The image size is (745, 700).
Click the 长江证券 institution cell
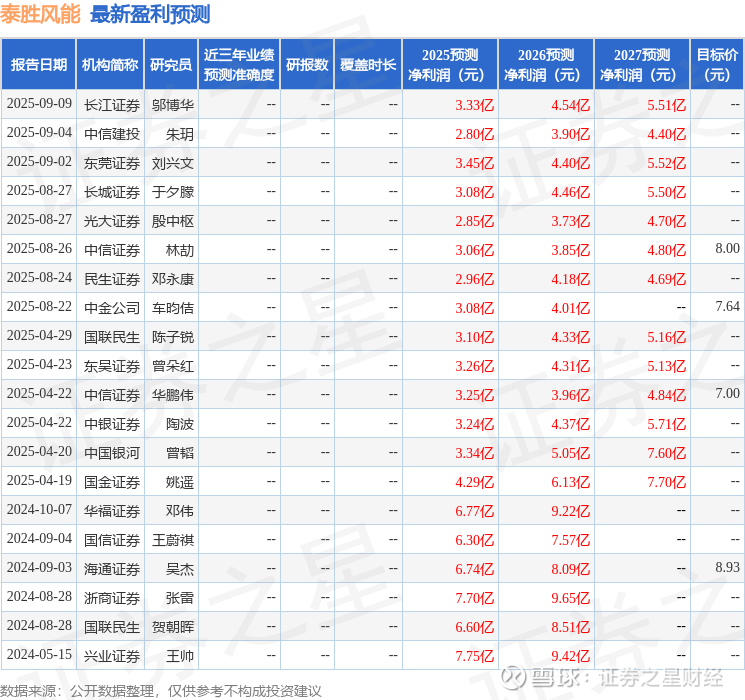coord(112,105)
